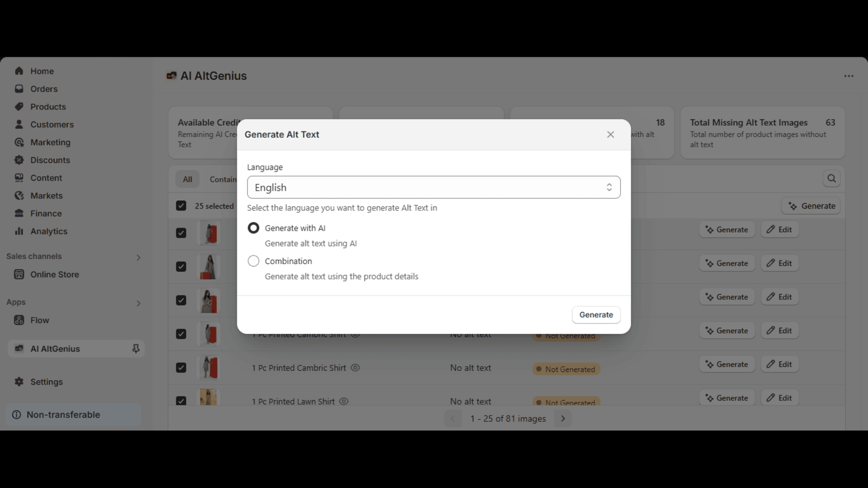Go to Orders via its sidebar icon

coord(19,89)
